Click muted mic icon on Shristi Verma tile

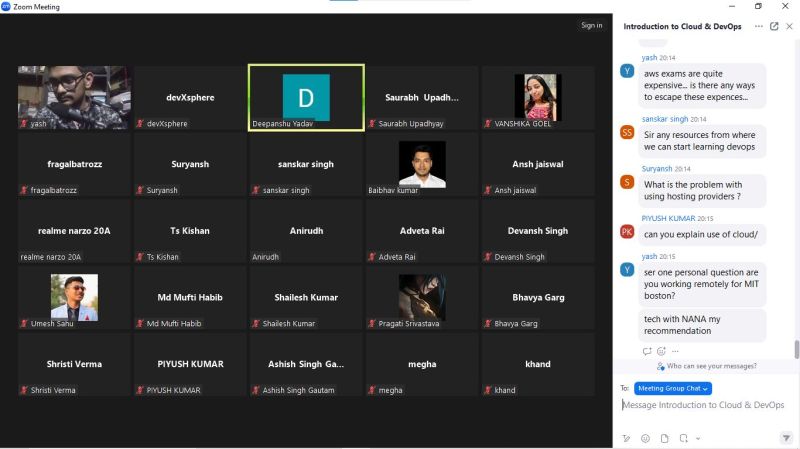pos(24,390)
